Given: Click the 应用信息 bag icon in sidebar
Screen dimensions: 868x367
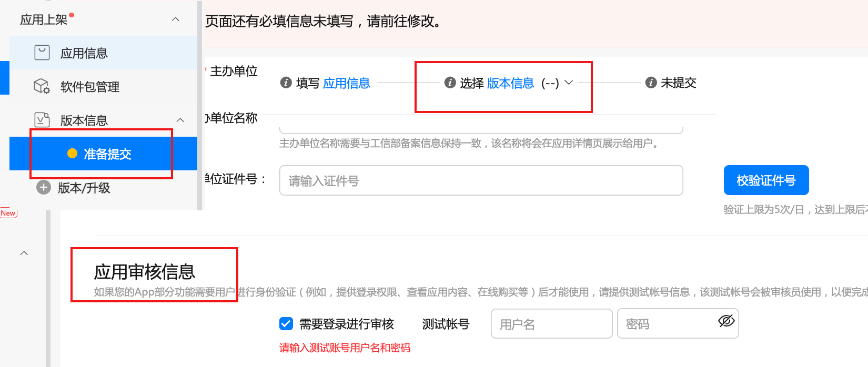Looking at the screenshot, I should pos(42,53).
